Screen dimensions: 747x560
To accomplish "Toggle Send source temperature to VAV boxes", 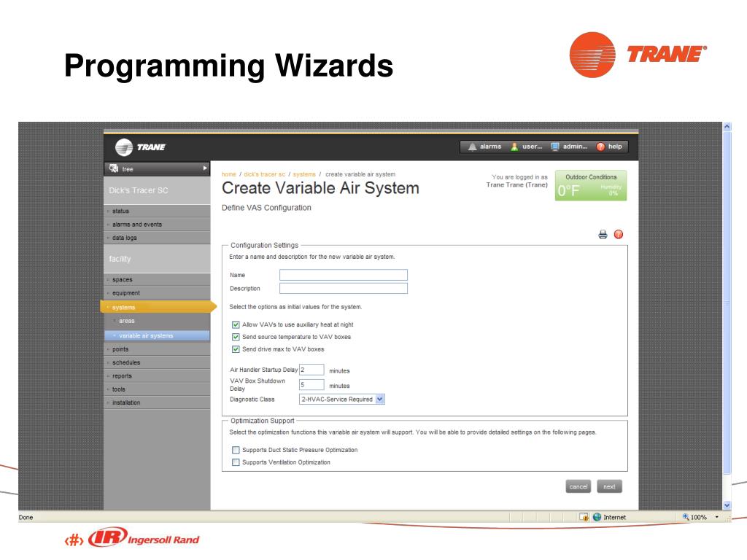I will point(236,337).
